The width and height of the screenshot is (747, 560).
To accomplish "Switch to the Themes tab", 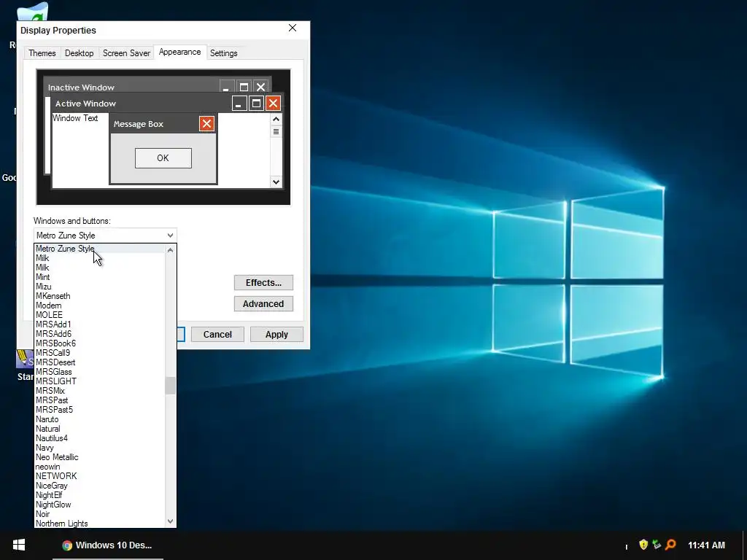I will tap(42, 52).
